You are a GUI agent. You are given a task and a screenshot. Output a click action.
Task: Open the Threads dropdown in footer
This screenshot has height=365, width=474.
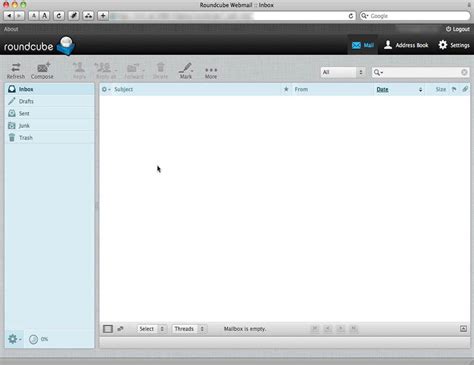coord(189,329)
